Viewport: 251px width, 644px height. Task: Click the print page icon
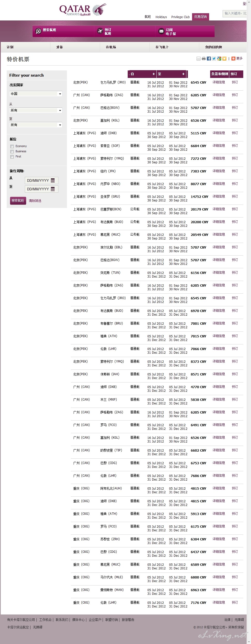click(204, 59)
